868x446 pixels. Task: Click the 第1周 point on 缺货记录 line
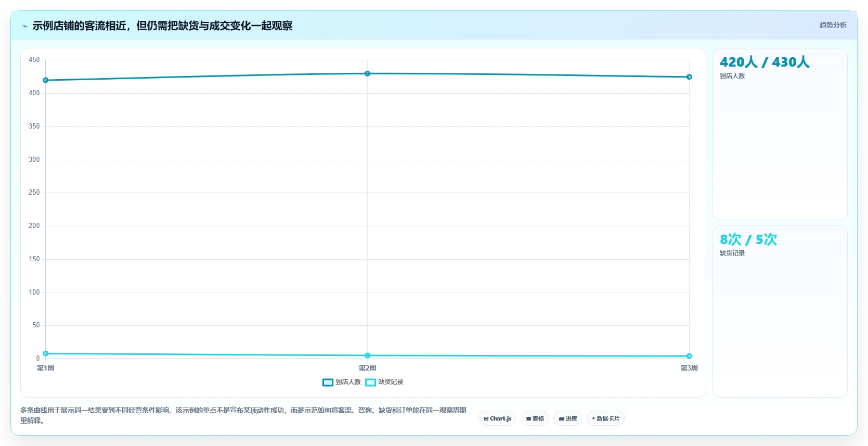click(x=46, y=353)
